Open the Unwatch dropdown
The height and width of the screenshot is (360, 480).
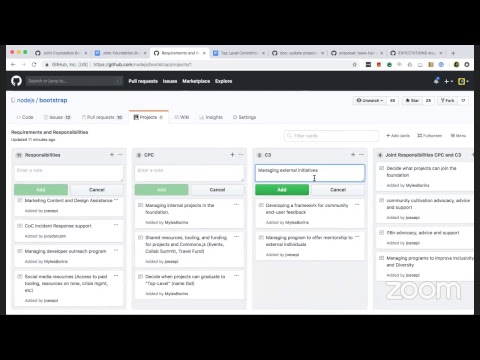370,100
